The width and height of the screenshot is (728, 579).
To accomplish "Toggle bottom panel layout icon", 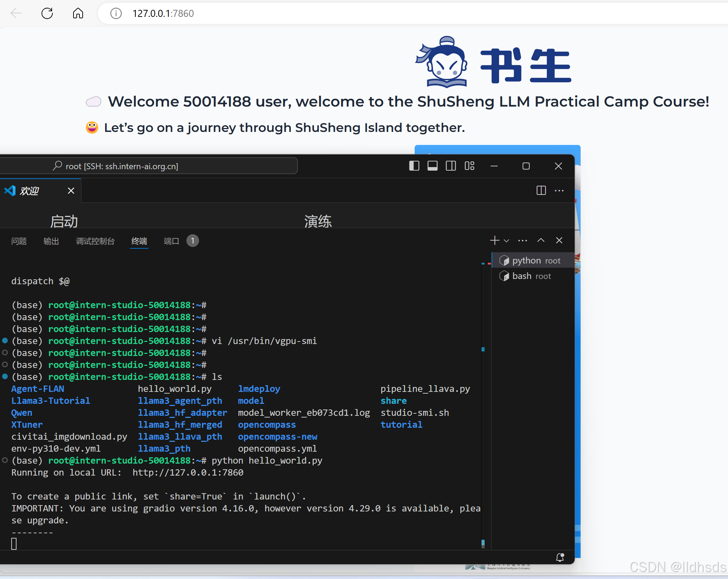I will (x=433, y=166).
